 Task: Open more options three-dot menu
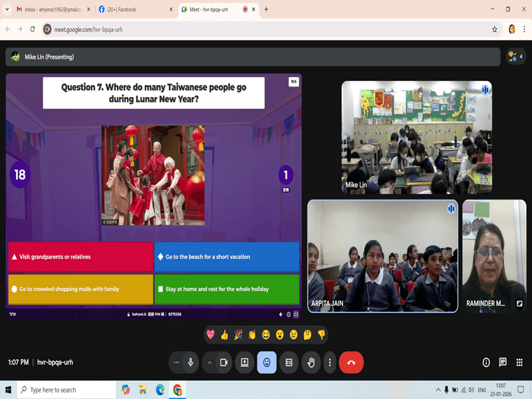coord(330,362)
